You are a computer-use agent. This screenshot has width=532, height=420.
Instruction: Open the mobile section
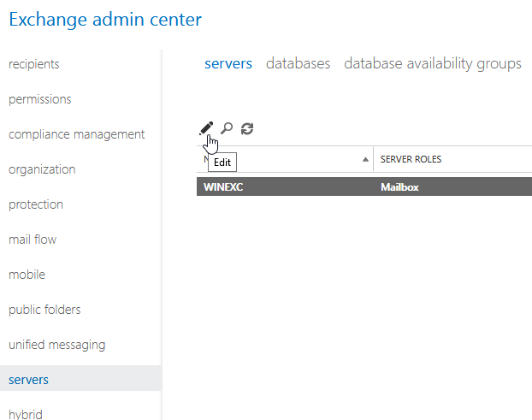(27, 275)
